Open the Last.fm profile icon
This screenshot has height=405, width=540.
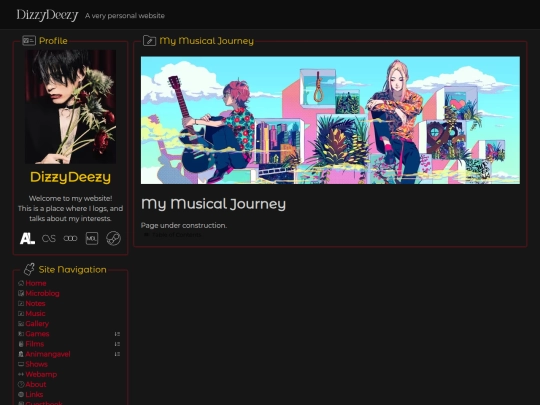[49, 238]
